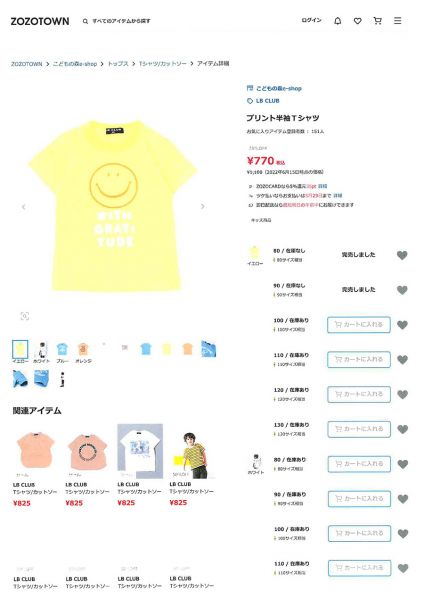The width and height of the screenshot is (424, 600).
Task: Click the LB CLUB brand tag icon
Action: coord(250,101)
